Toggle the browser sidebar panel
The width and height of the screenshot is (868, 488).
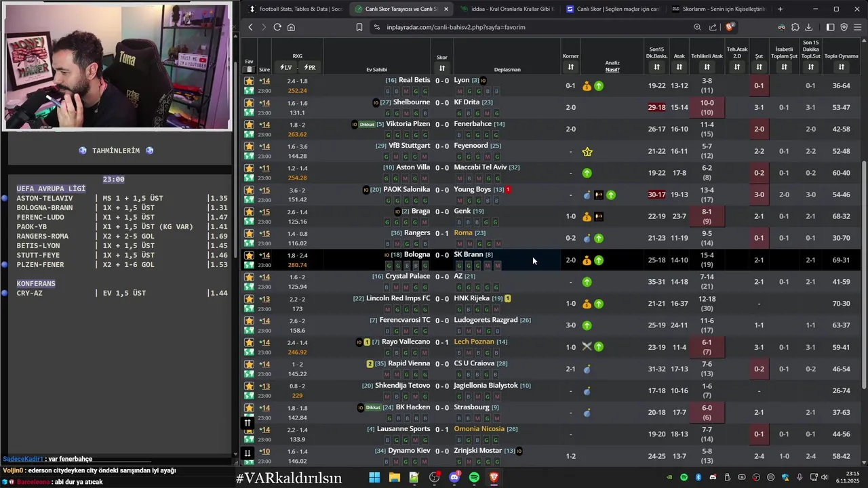830,27
